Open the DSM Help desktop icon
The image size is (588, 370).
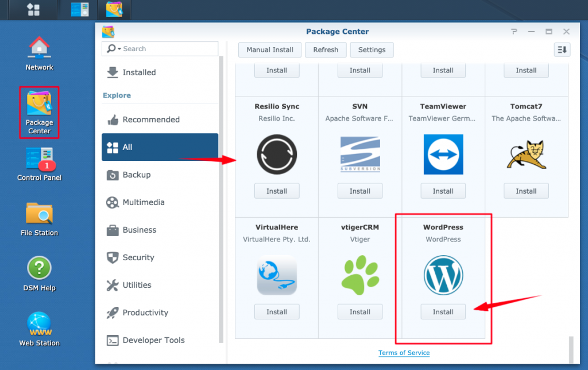(x=40, y=274)
